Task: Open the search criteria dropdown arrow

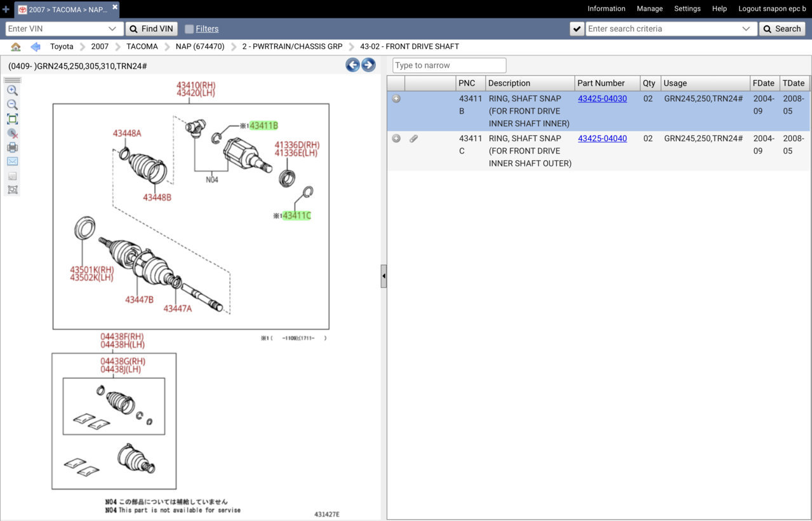Action: point(746,29)
